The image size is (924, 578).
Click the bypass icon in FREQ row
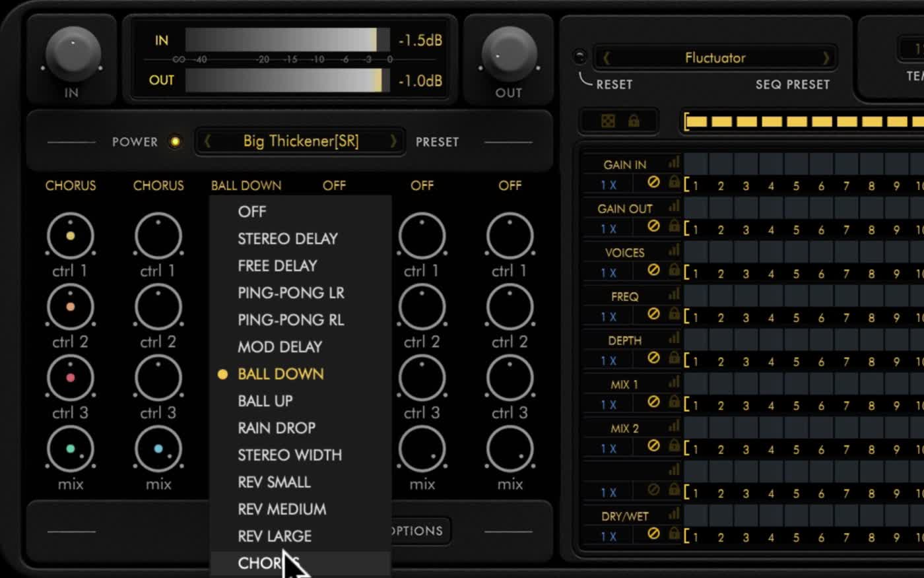pos(653,314)
